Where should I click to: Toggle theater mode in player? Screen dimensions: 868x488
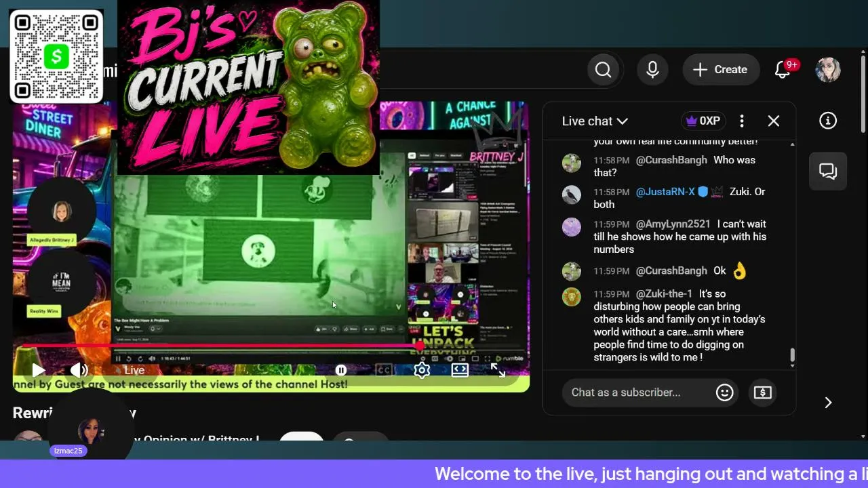tap(460, 370)
